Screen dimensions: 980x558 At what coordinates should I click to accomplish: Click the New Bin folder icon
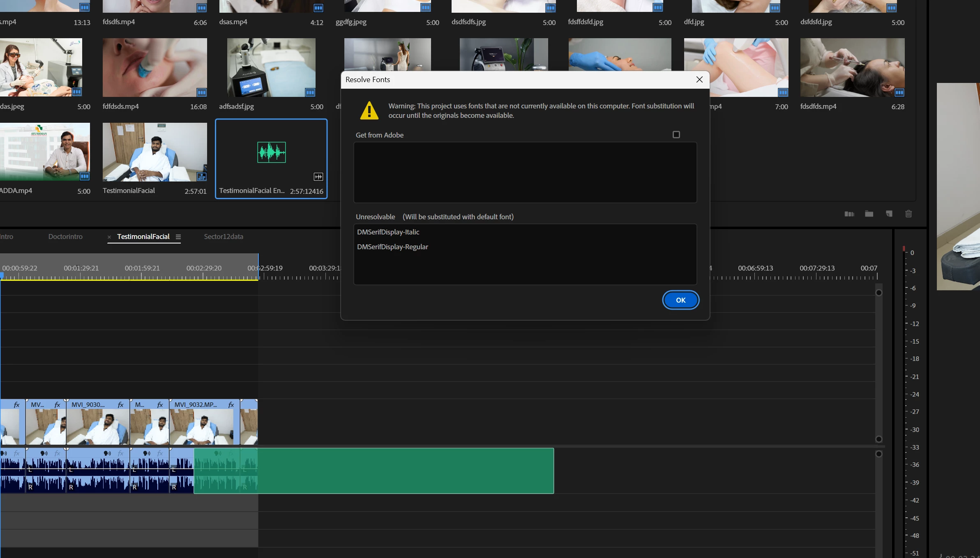[869, 214]
